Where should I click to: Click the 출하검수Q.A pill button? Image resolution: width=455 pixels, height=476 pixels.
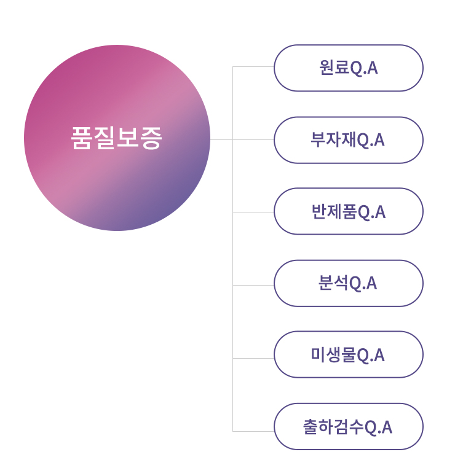tap(348, 426)
